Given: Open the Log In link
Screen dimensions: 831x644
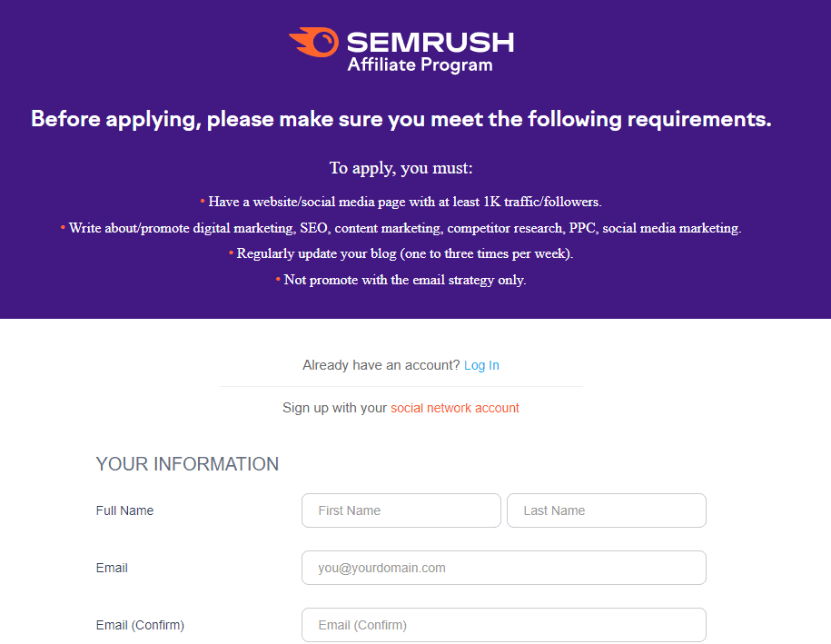Looking at the screenshot, I should click(481, 365).
